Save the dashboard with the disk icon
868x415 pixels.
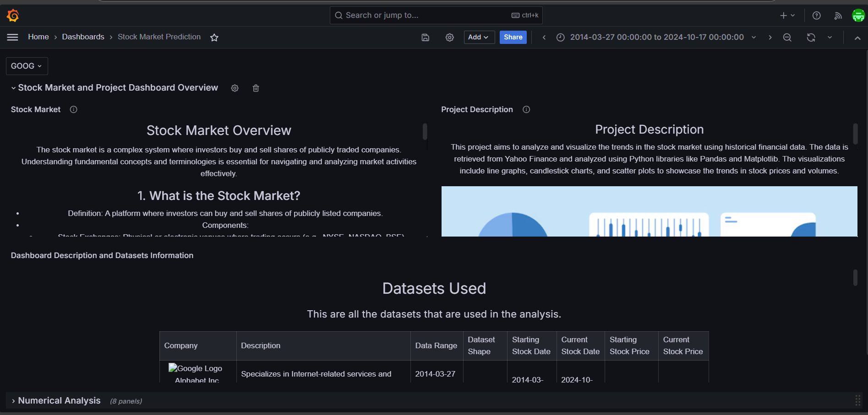(425, 38)
